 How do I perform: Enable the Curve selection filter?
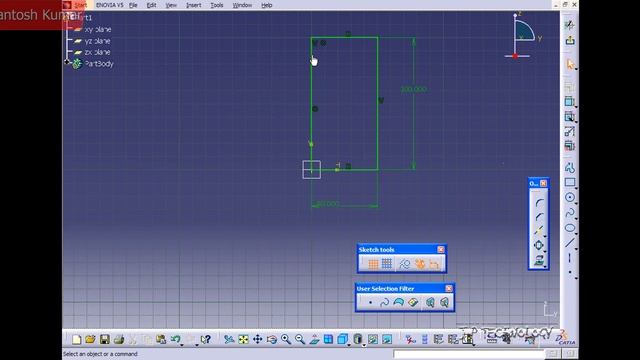click(x=384, y=302)
